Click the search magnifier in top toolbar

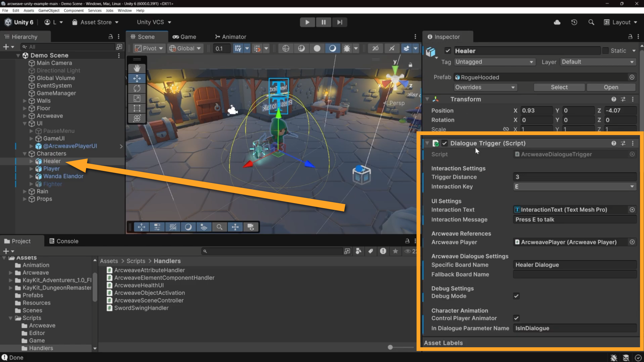[591, 22]
